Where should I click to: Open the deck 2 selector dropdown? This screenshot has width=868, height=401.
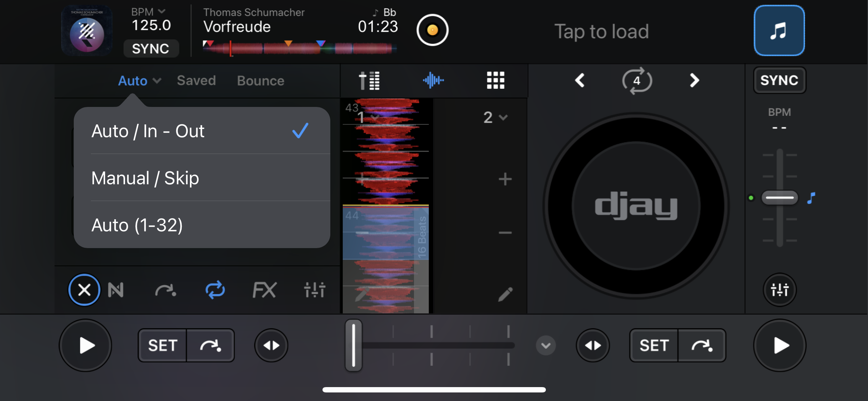[x=495, y=118]
